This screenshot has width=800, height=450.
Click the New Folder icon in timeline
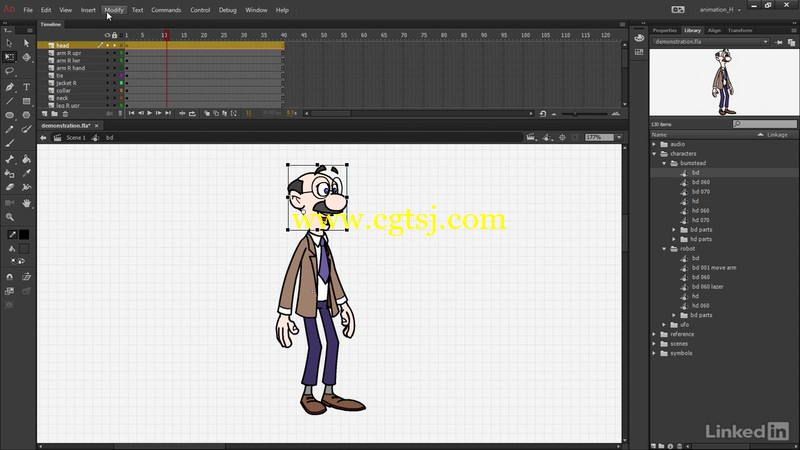coord(55,113)
